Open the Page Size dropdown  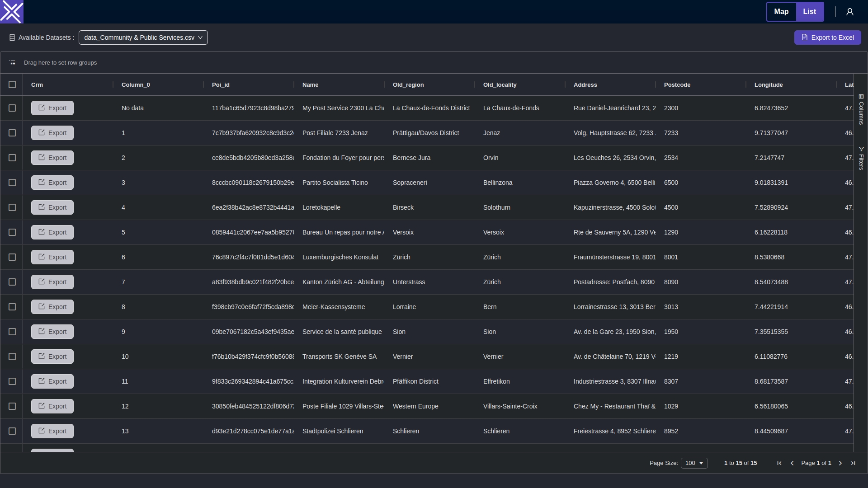(694, 463)
